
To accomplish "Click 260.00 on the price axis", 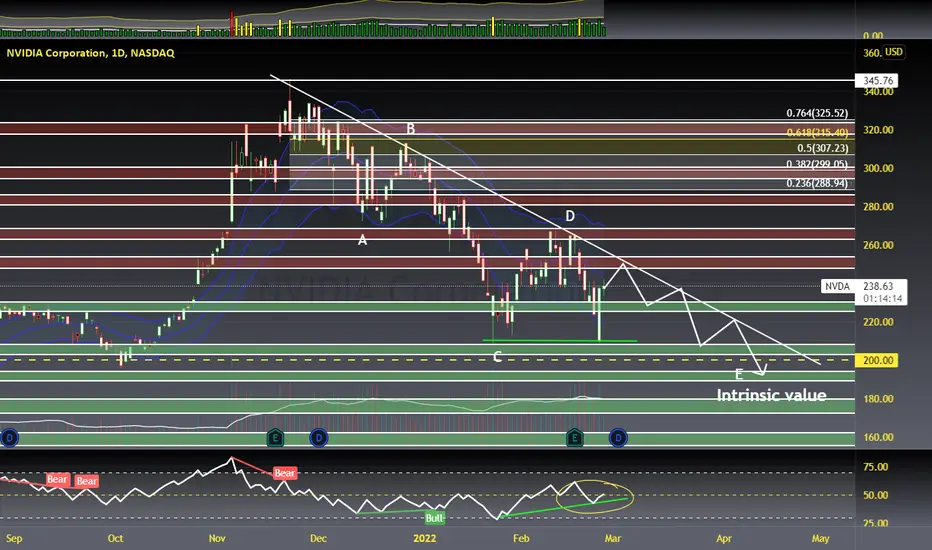I will point(878,245).
